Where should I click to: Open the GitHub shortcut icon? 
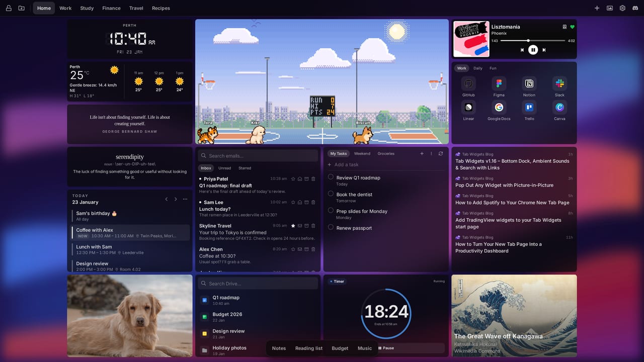468,83
